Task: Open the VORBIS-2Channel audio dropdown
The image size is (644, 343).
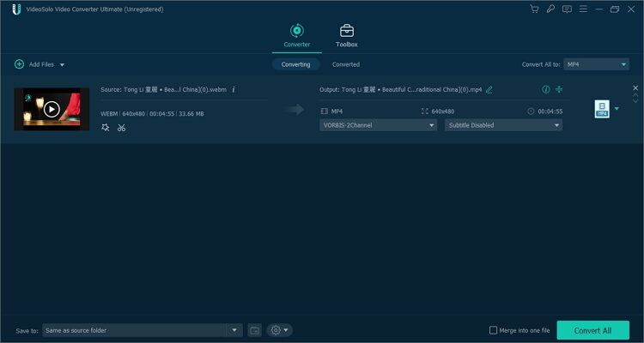Action: click(378, 125)
